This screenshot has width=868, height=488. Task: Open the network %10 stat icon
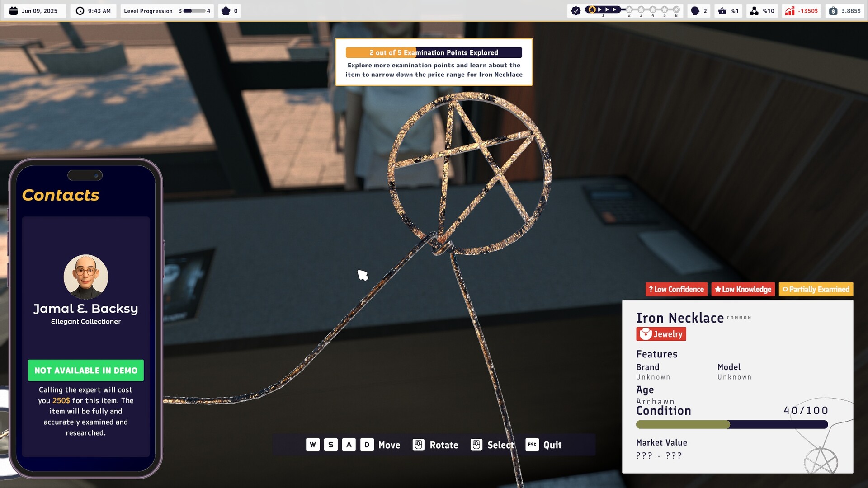click(x=754, y=10)
